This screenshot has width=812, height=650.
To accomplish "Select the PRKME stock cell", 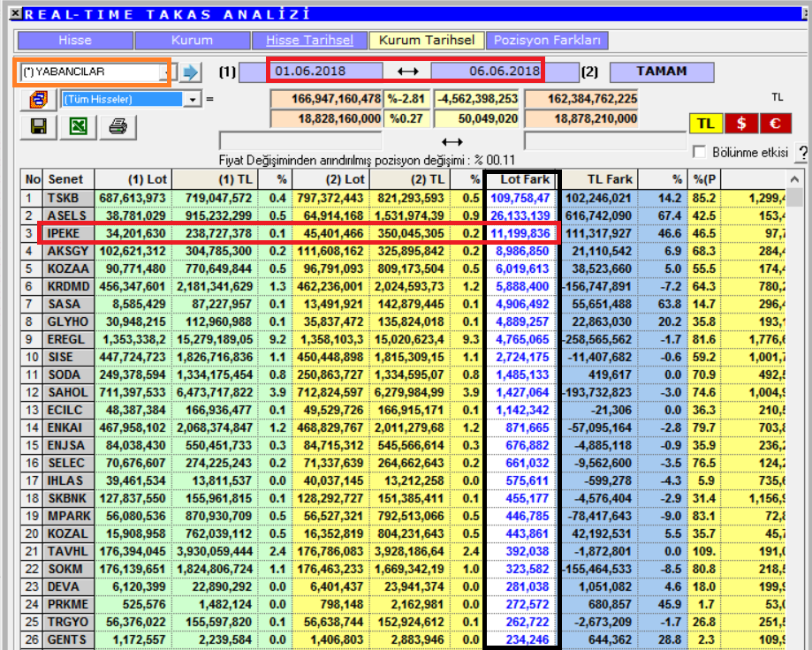I will pos(68,604).
